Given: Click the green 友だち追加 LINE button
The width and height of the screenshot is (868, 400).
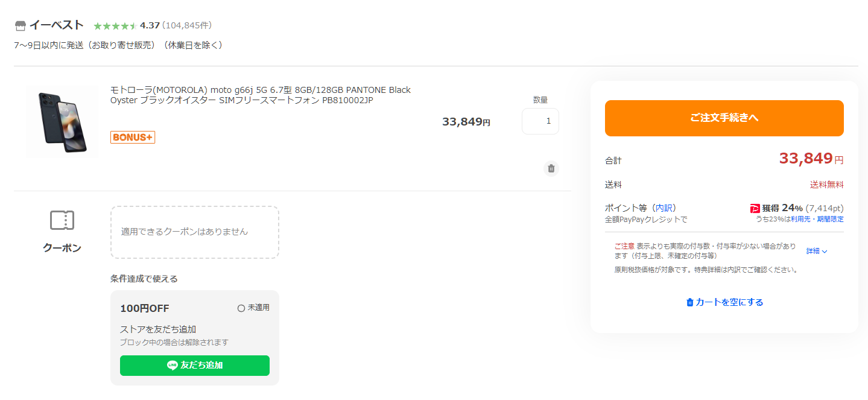Looking at the screenshot, I should point(195,366).
